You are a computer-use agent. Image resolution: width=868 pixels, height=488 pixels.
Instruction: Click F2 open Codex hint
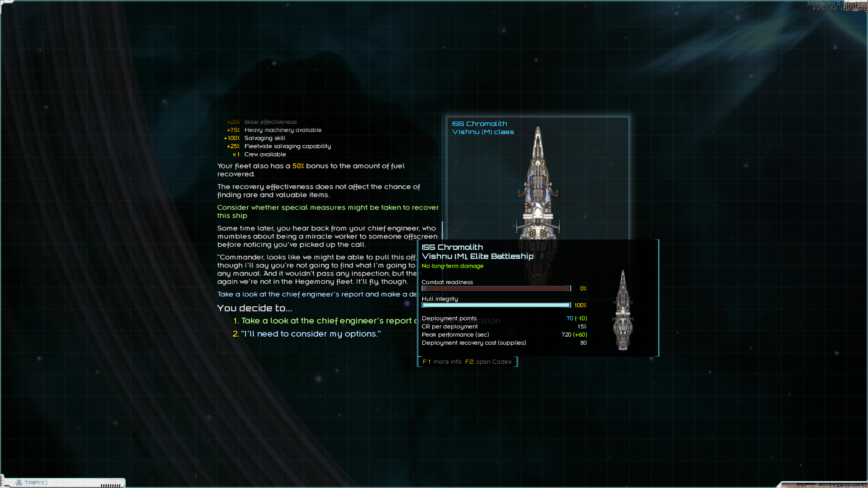(x=488, y=362)
